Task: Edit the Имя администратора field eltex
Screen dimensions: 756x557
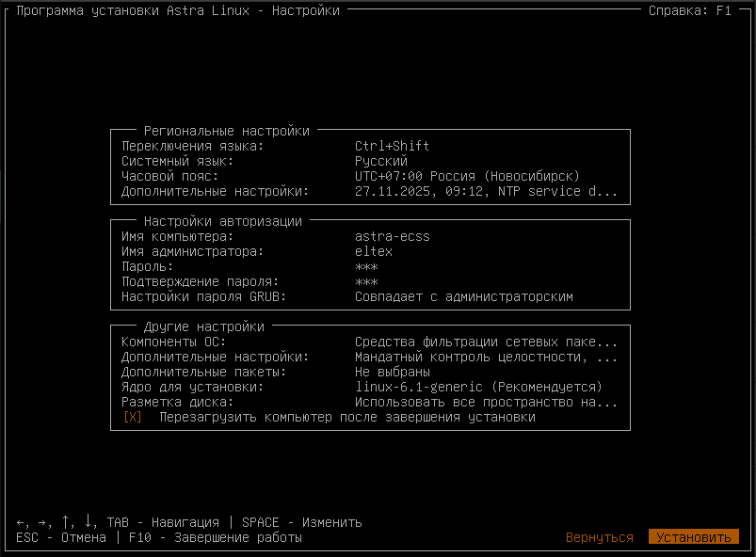Action: click(373, 251)
